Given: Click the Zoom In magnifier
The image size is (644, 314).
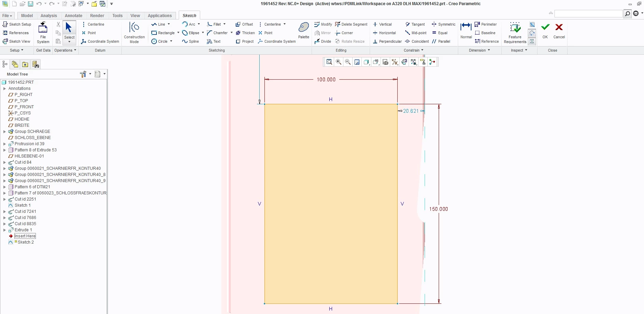Looking at the screenshot, I should (x=339, y=62).
